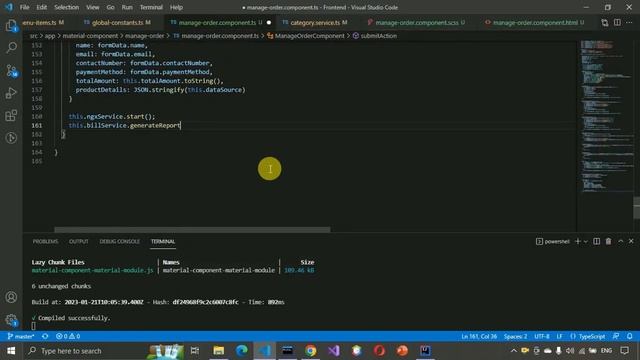The image size is (640, 360).
Task: Select the Terminal panel tab
Action: coord(163,241)
